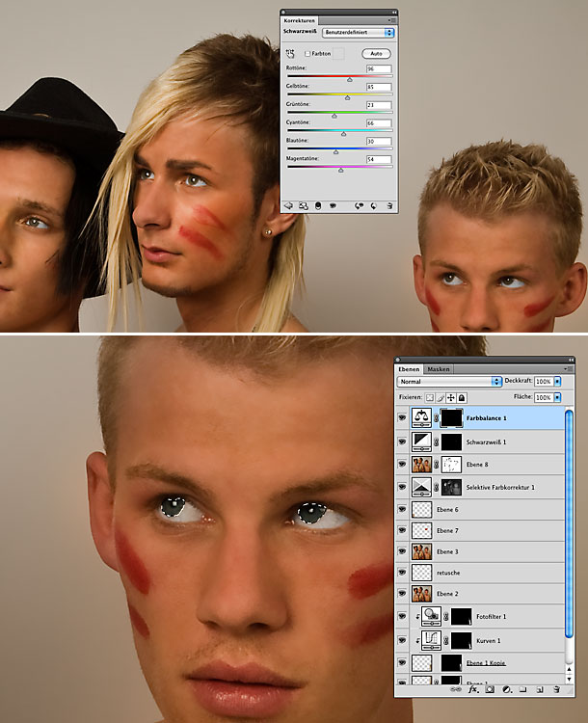588x723 pixels.
Task: Hide the Fotofilter 1 layer
Action: (402, 617)
